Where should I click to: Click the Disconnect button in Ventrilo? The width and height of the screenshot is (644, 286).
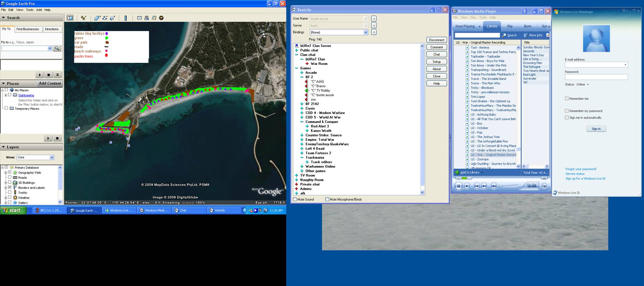pyautogui.click(x=436, y=40)
